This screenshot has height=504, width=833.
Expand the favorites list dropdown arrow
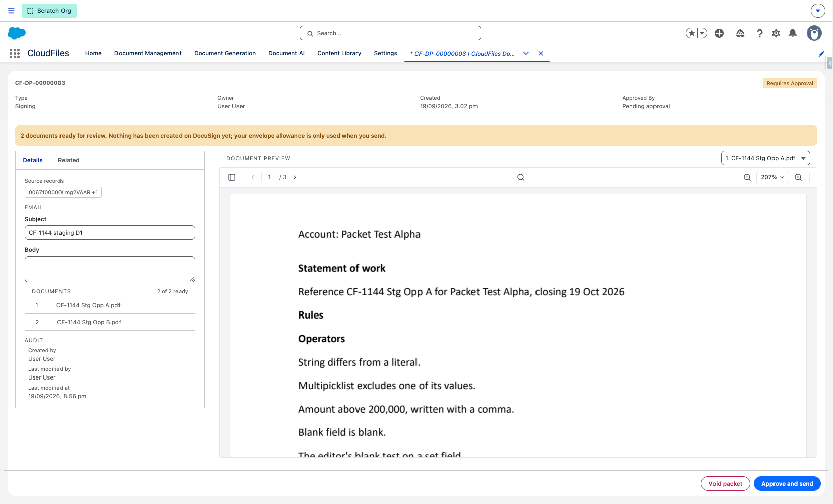pos(702,33)
